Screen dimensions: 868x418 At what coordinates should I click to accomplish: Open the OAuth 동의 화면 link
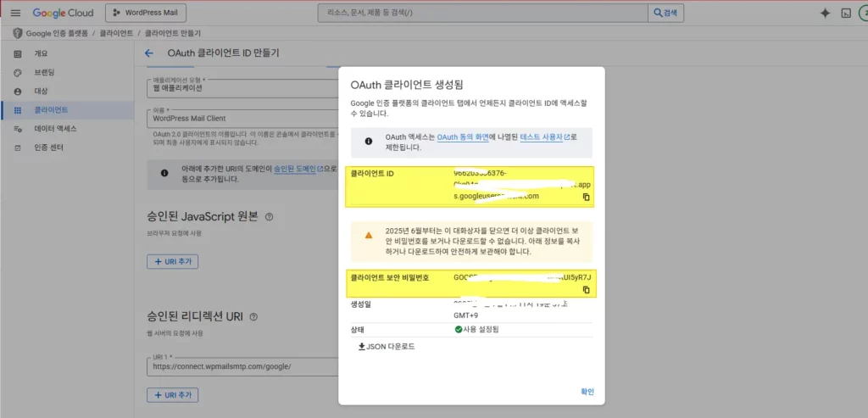pyautogui.click(x=463, y=137)
